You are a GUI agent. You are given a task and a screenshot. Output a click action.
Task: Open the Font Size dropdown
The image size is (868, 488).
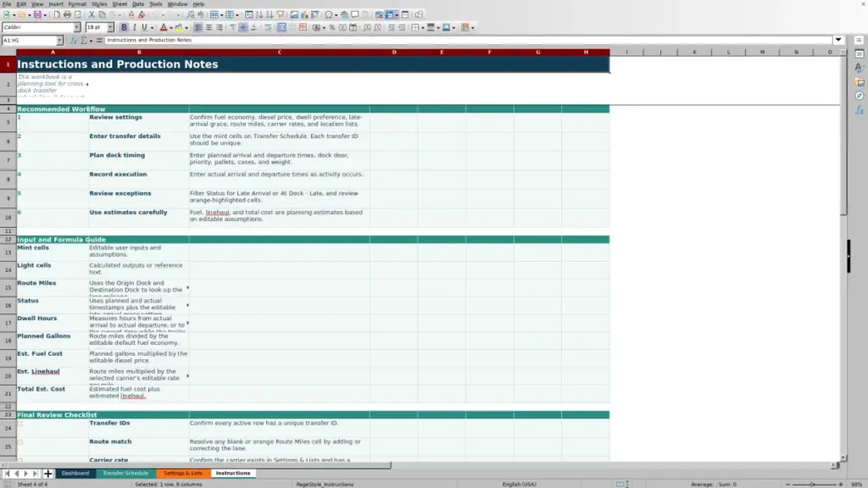tap(110, 27)
